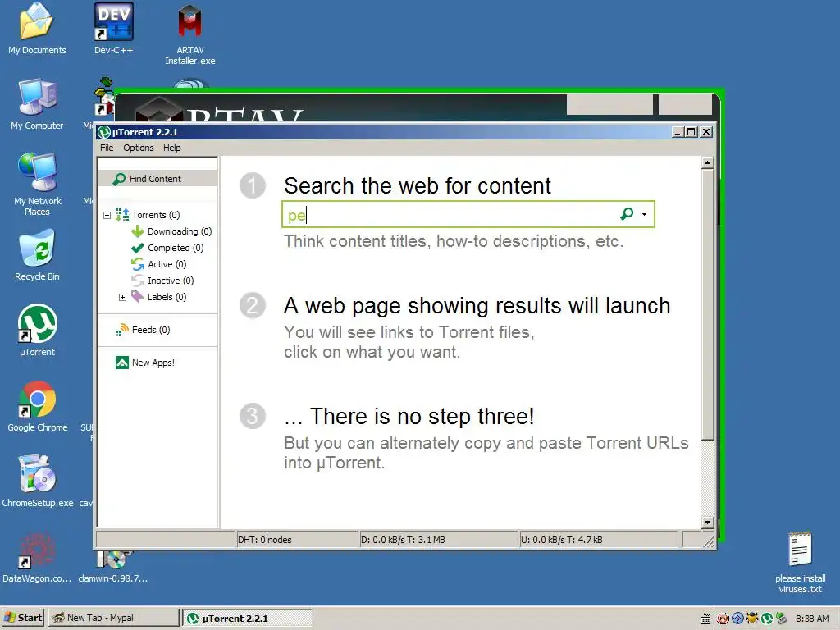The height and width of the screenshot is (630, 840).
Task: Select Active (0) in the sidebar
Action: [x=167, y=264]
